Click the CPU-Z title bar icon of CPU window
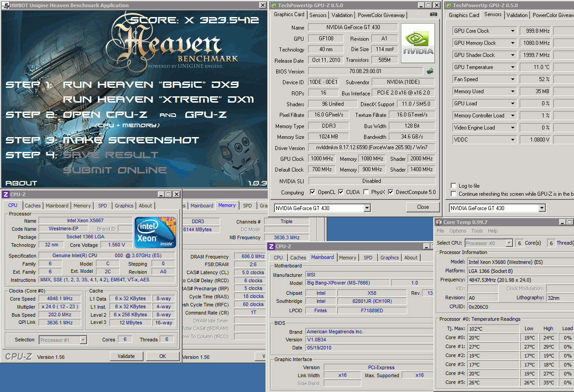This screenshot has height=392, width=574. (x=5, y=194)
